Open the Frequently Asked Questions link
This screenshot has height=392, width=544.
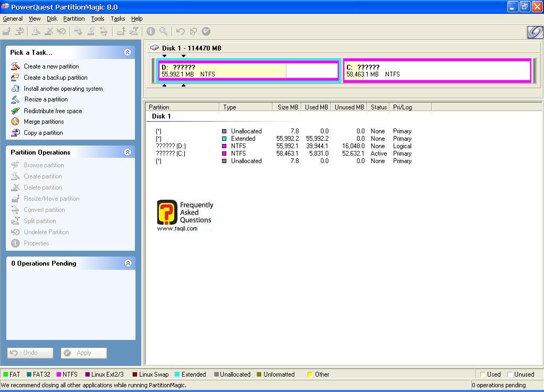point(185,215)
